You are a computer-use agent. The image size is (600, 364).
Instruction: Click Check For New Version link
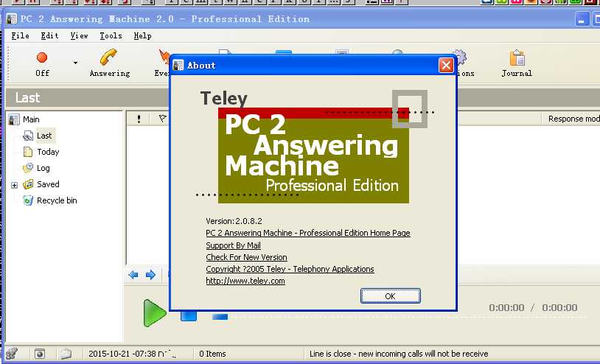[x=246, y=257]
